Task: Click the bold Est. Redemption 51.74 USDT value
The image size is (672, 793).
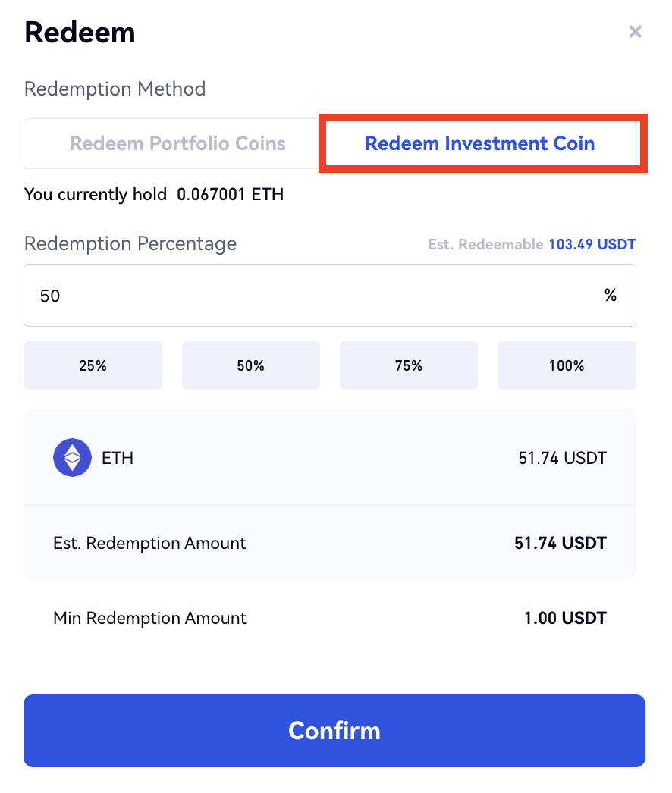Action: (x=560, y=544)
